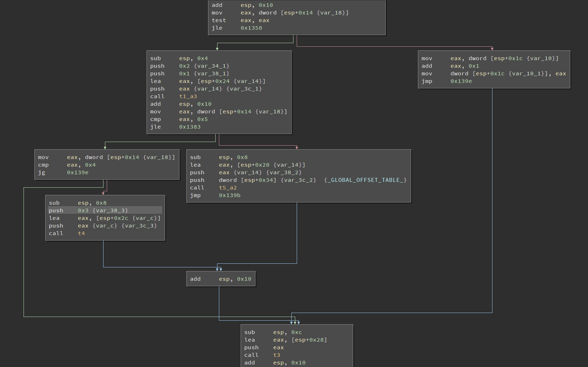Click 'sub esp, 0x8' in the t5_a2 block
The image size is (588, 367).
click(x=219, y=157)
